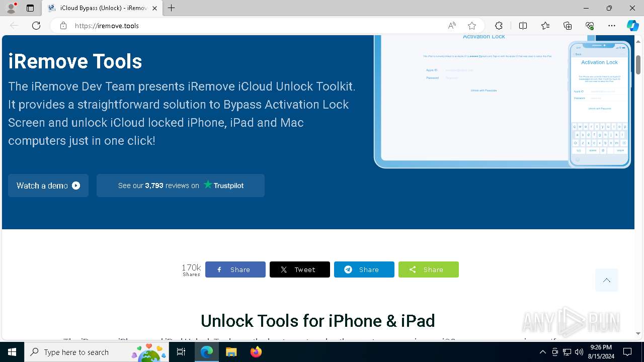Click the scroll-to-top arrow button
Image resolution: width=644 pixels, height=362 pixels.
(607, 280)
